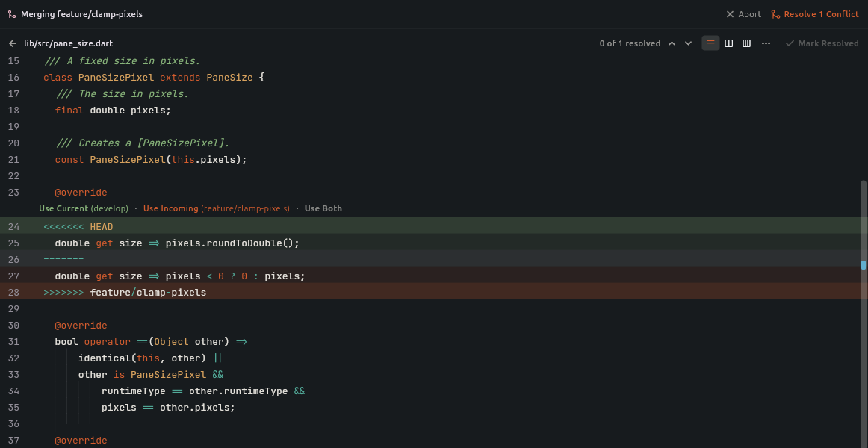Select the inline unified view layout
The width and height of the screenshot is (868, 448).
pos(711,43)
